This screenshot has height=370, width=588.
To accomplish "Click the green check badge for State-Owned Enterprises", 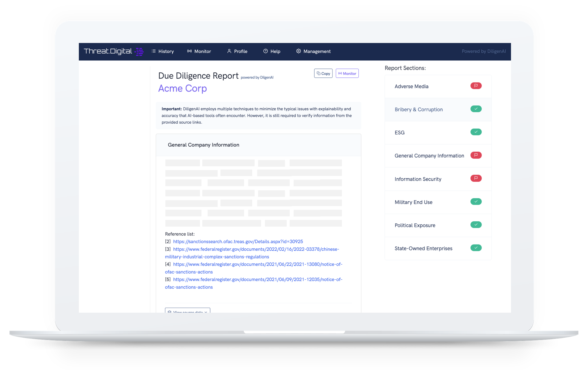I will pos(476,248).
